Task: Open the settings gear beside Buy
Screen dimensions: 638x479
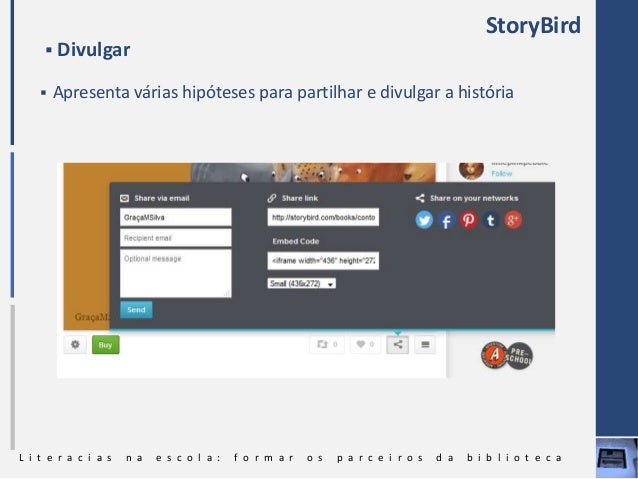Action: pos(75,345)
